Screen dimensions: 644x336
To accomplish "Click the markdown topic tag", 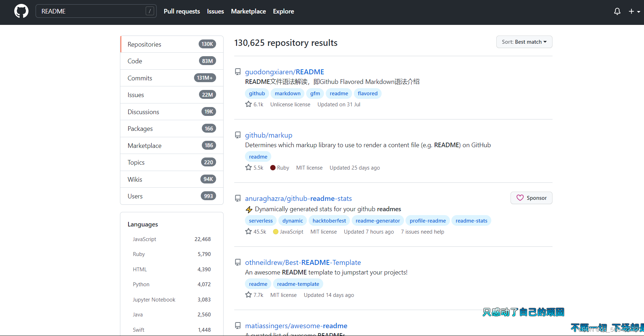I will click(x=288, y=94).
